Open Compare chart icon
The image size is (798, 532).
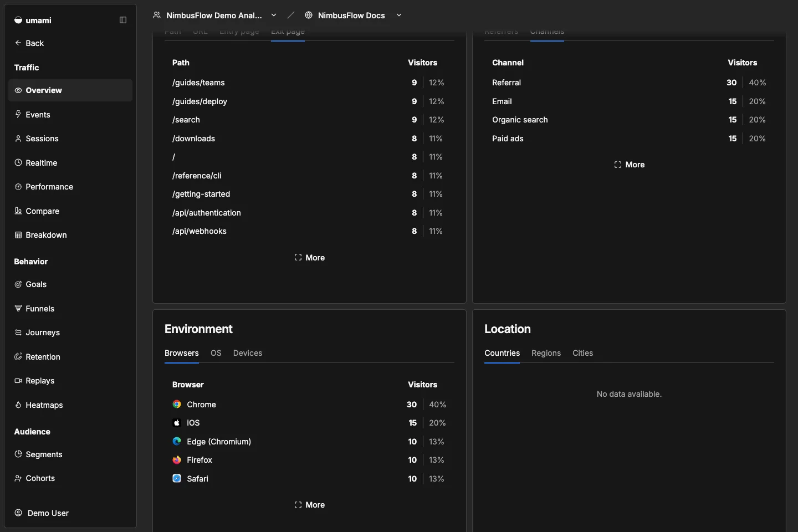[x=18, y=211]
